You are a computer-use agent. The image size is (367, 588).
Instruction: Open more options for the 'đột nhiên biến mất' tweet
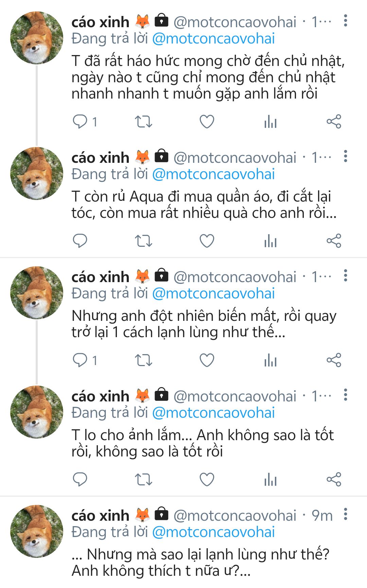click(345, 276)
